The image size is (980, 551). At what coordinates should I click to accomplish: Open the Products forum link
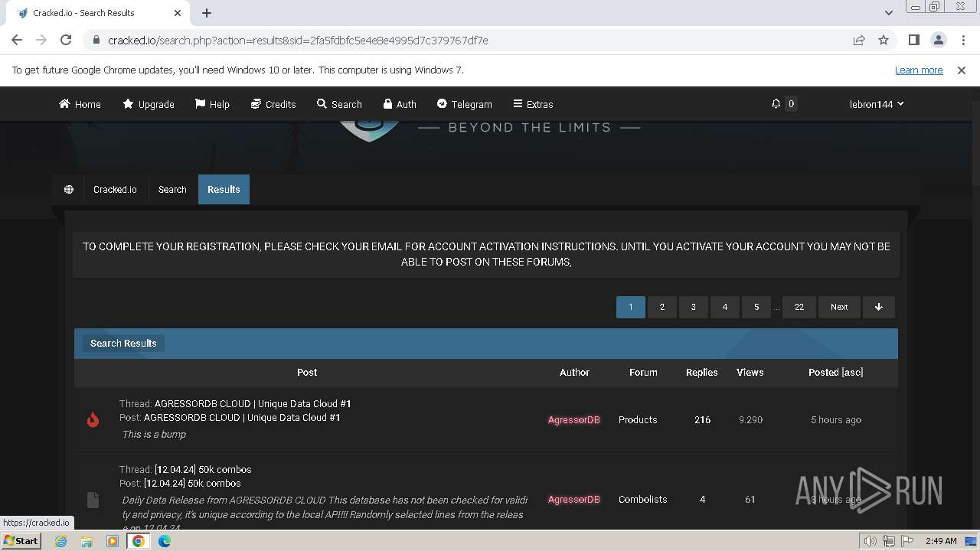pyautogui.click(x=638, y=419)
